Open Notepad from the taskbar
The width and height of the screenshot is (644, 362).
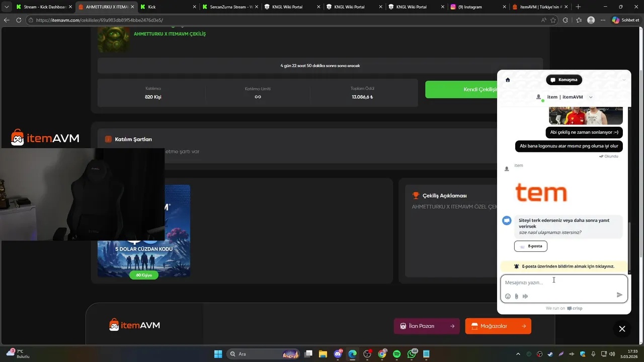pos(426,354)
